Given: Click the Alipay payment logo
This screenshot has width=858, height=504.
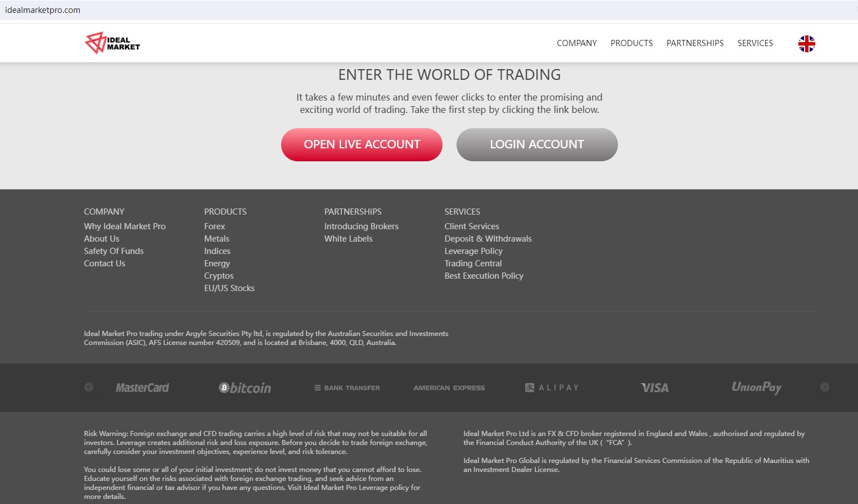Looking at the screenshot, I should (552, 388).
